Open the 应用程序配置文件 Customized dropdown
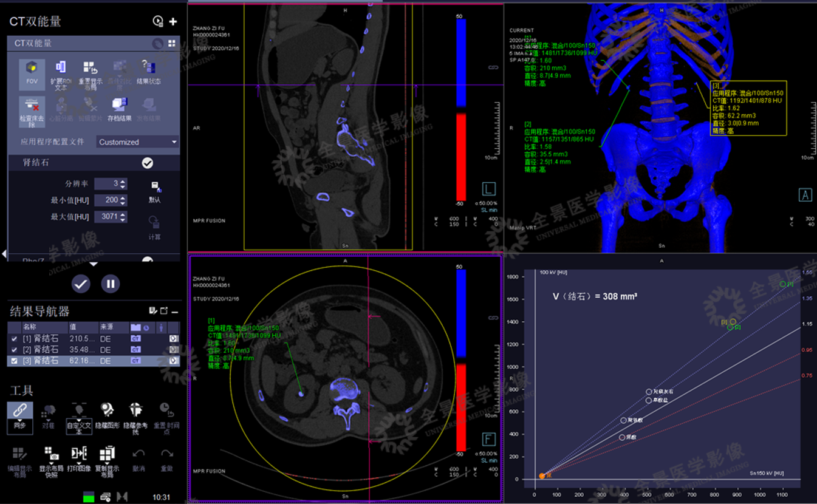This screenshot has height=504, width=817. coord(138,142)
